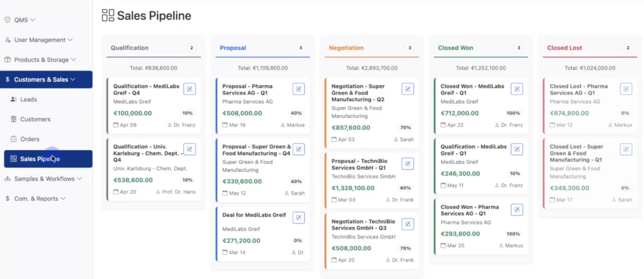This screenshot has height=279, width=644.
Task: Edit Closed Lost - Super Green & Food Manufacturing - Q1
Action: [626, 149]
